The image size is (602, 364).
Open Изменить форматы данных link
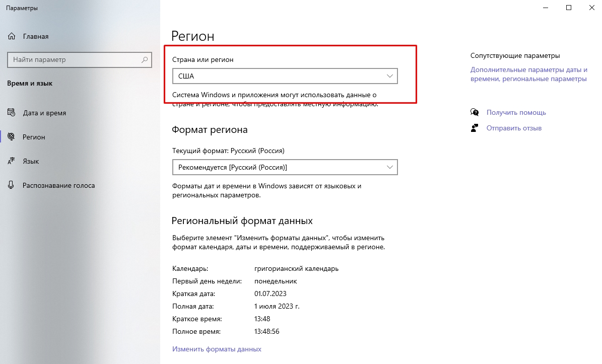[x=217, y=349]
